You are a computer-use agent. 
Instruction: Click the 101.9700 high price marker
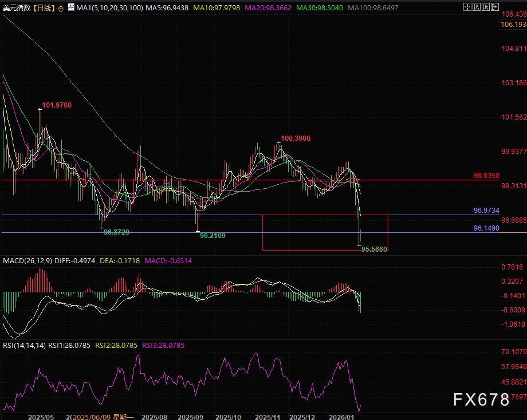coord(57,105)
